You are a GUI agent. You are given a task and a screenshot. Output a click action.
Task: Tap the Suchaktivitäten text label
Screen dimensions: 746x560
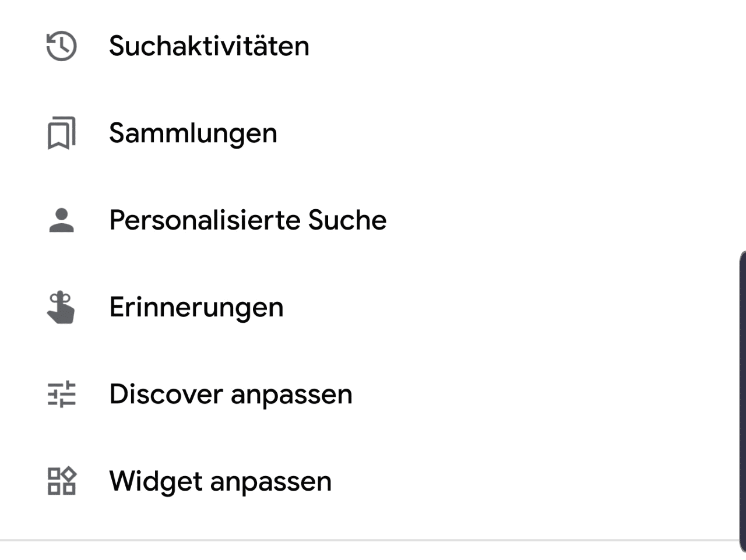click(209, 46)
